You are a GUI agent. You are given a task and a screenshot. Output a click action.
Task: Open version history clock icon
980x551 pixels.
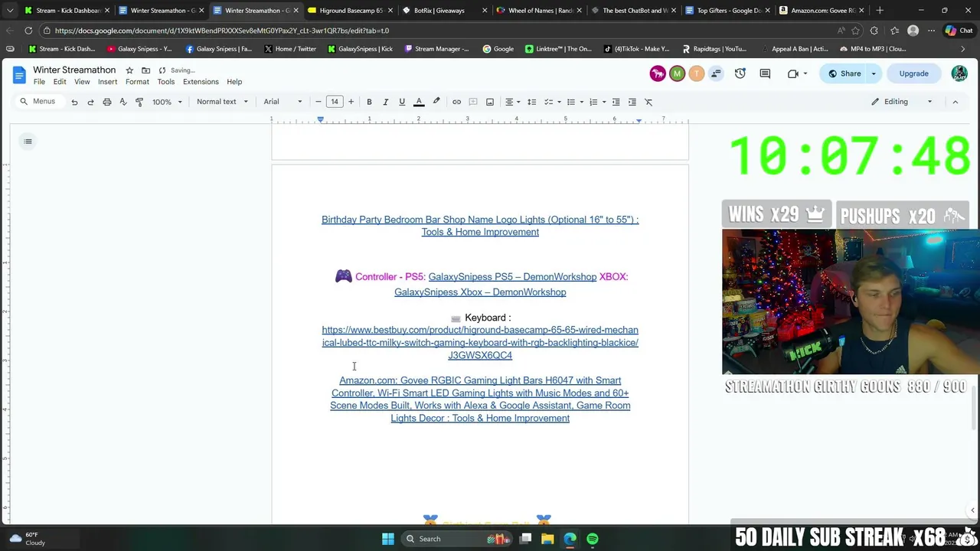click(x=740, y=73)
